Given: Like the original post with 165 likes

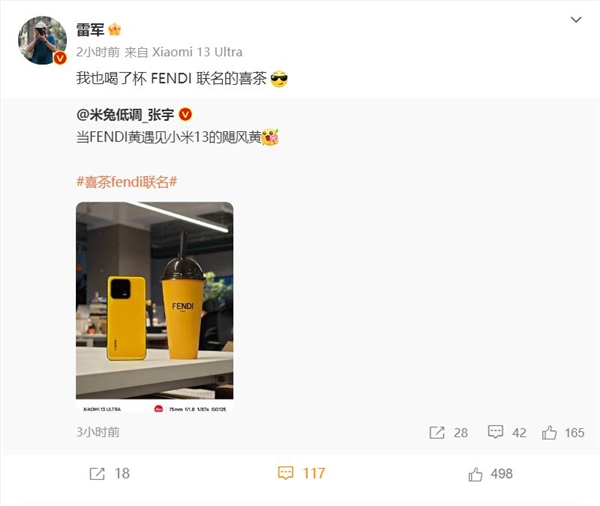Looking at the screenshot, I should (563, 433).
